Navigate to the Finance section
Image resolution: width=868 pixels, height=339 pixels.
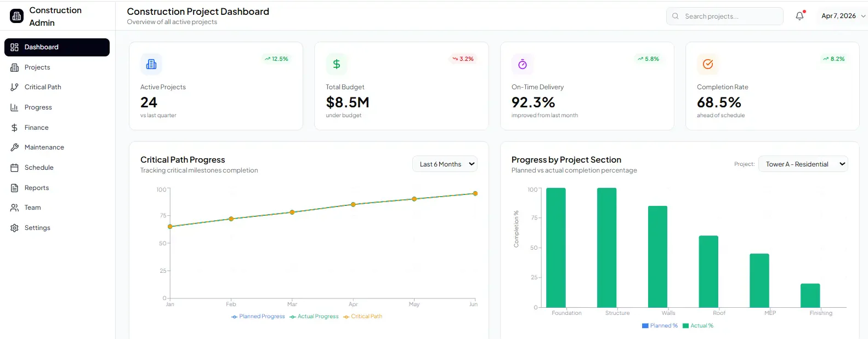(57, 128)
